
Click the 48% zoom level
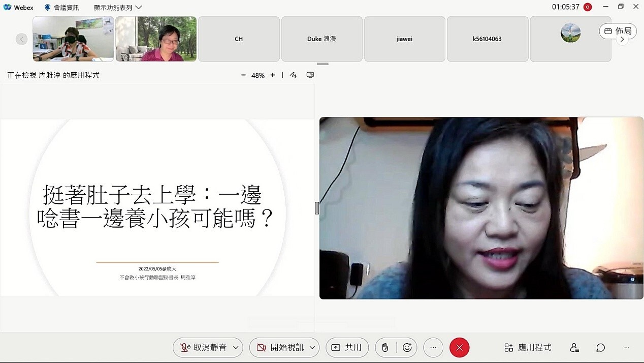click(x=258, y=75)
